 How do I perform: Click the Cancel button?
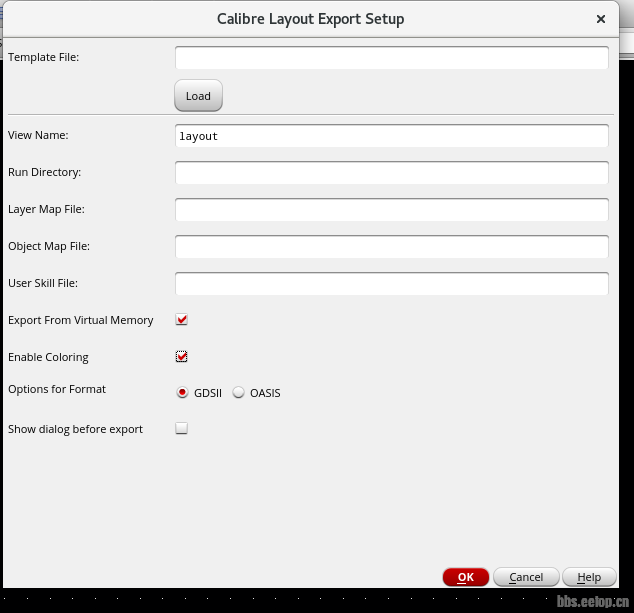(526, 577)
